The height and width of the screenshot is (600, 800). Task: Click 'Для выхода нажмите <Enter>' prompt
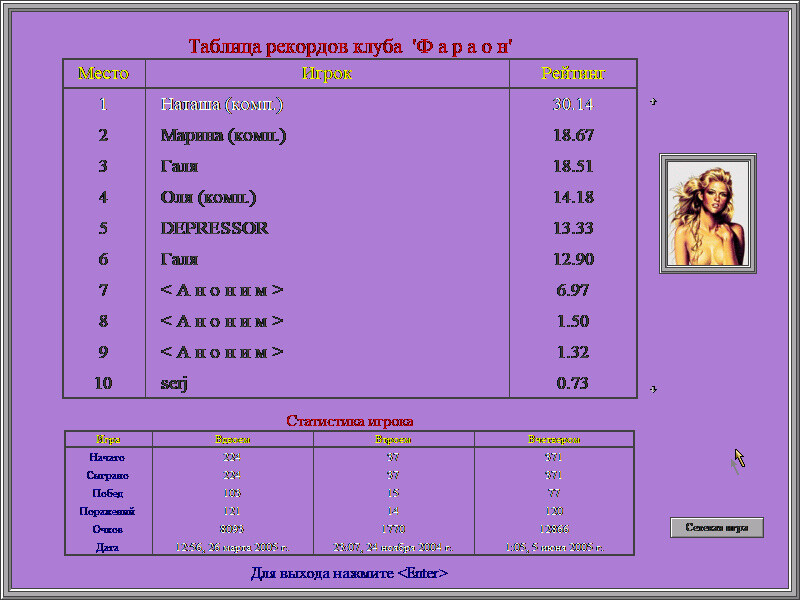pos(349,573)
